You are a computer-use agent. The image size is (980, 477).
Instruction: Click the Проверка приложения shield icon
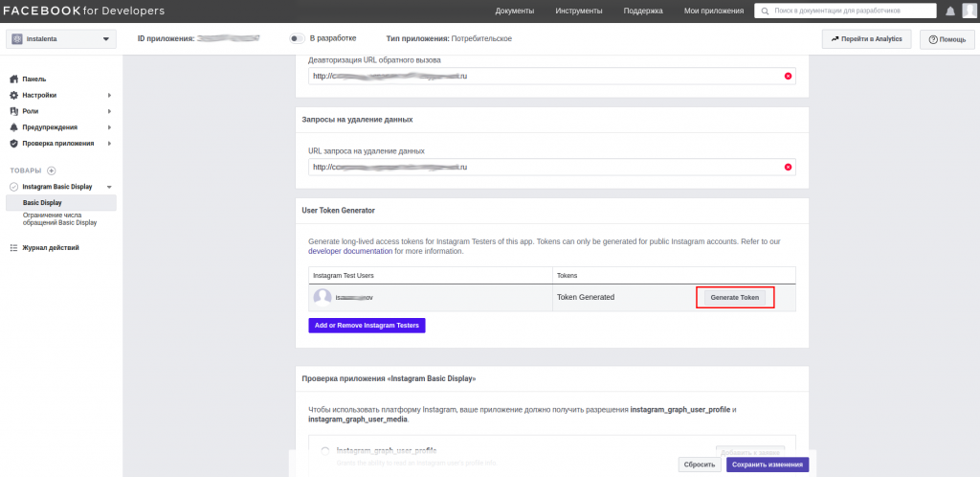coord(14,143)
